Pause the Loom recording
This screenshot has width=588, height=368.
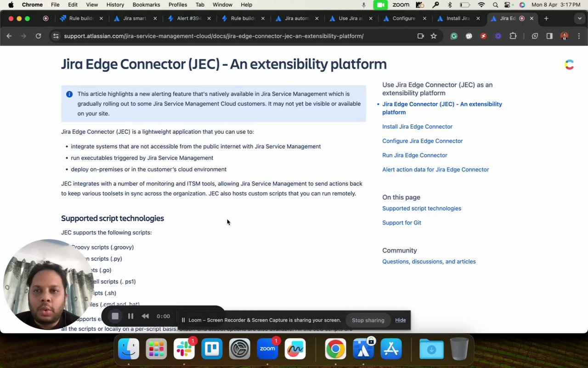pos(130,316)
